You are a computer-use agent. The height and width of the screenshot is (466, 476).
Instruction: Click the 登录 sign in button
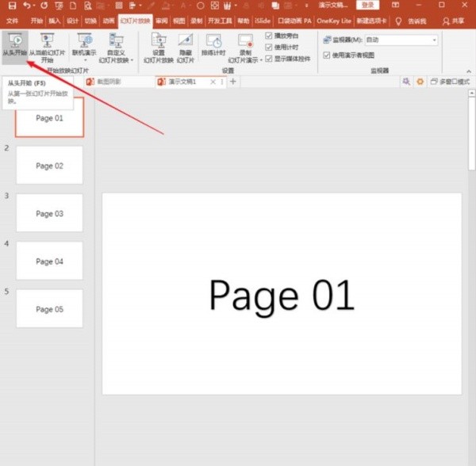(x=367, y=6)
